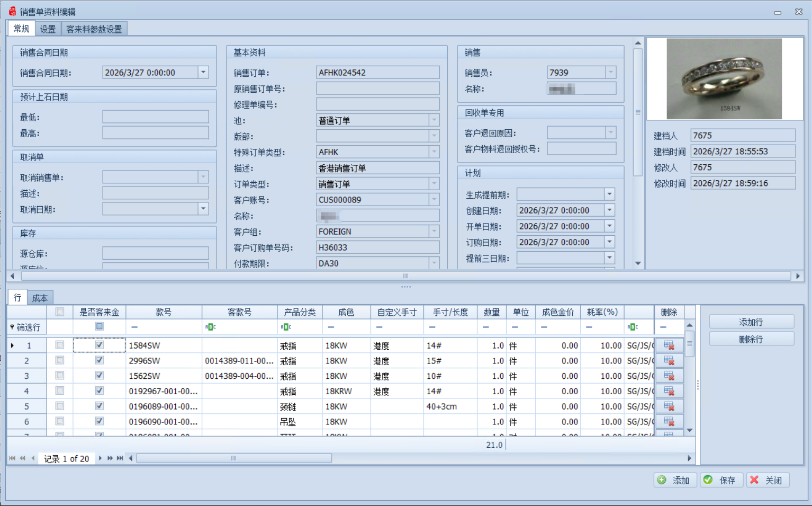Go to previous record arrow

click(33, 458)
